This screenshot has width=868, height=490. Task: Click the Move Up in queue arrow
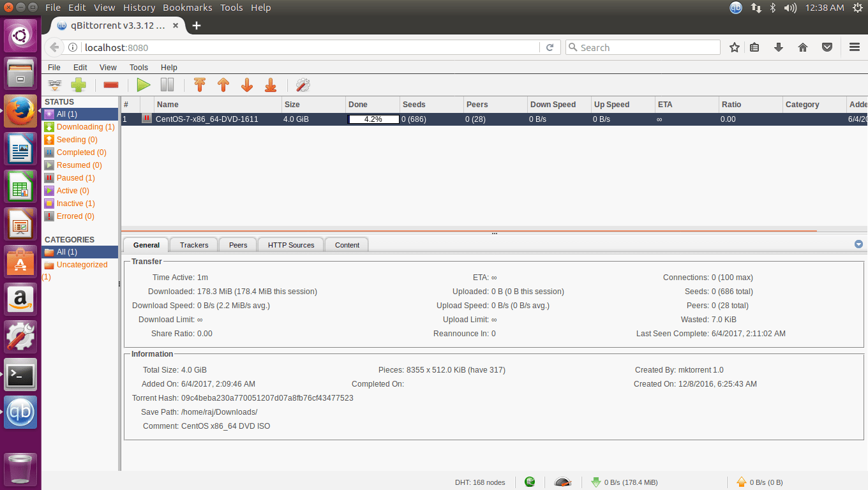pos(223,85)
